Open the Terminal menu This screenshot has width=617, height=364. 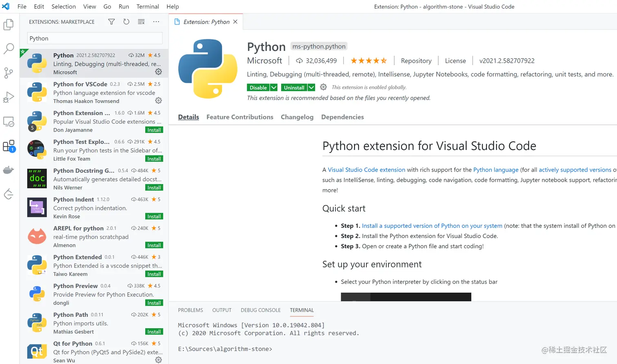coord(148,7)
